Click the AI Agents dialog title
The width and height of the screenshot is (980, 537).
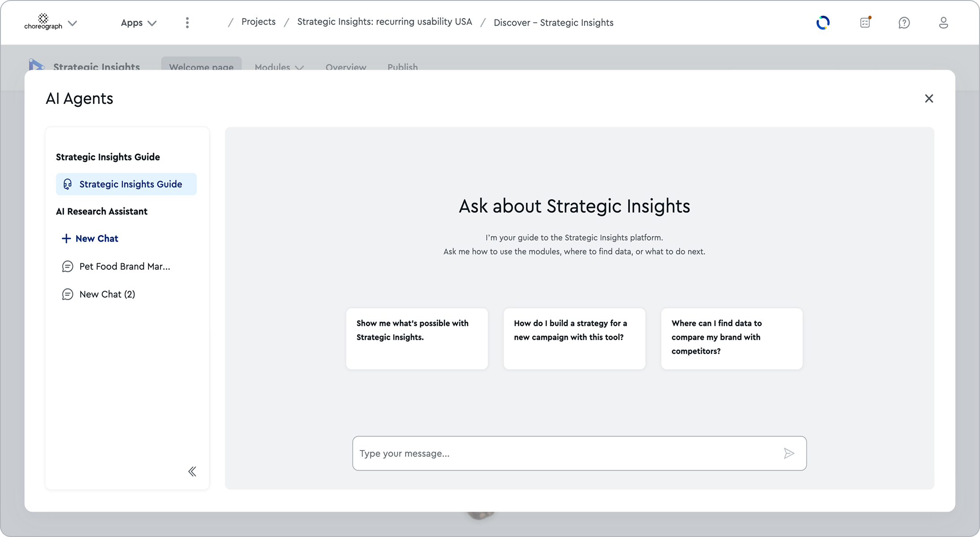[x=79, y=99]
